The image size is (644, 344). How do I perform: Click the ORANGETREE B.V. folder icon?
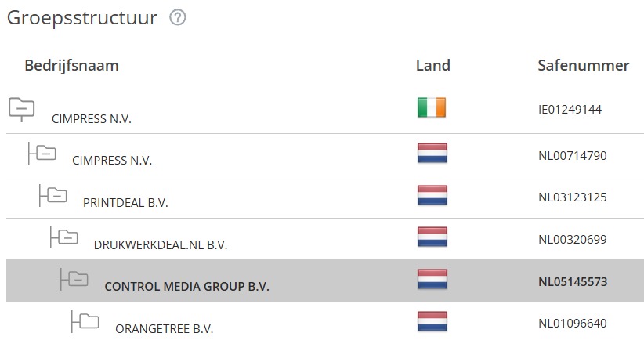[85, 321]
